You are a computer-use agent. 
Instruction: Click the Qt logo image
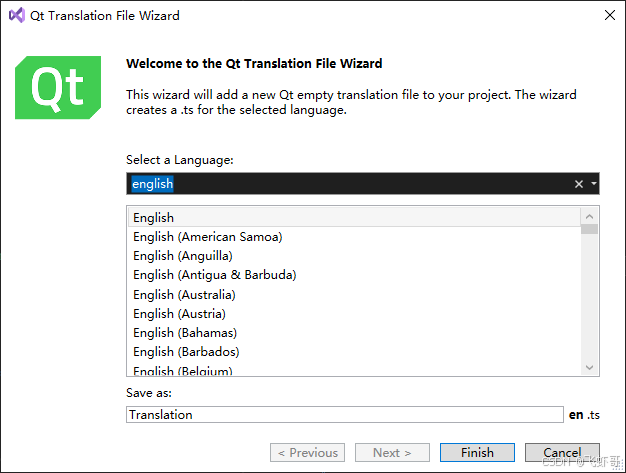[58, 87]
